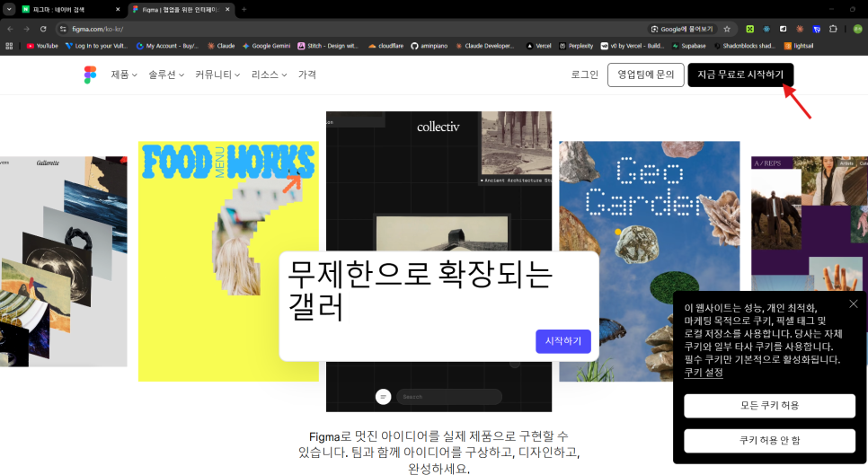Open a new browser tab
The width and height of the screenshot is (868, 475).
[x=244, y=9]
